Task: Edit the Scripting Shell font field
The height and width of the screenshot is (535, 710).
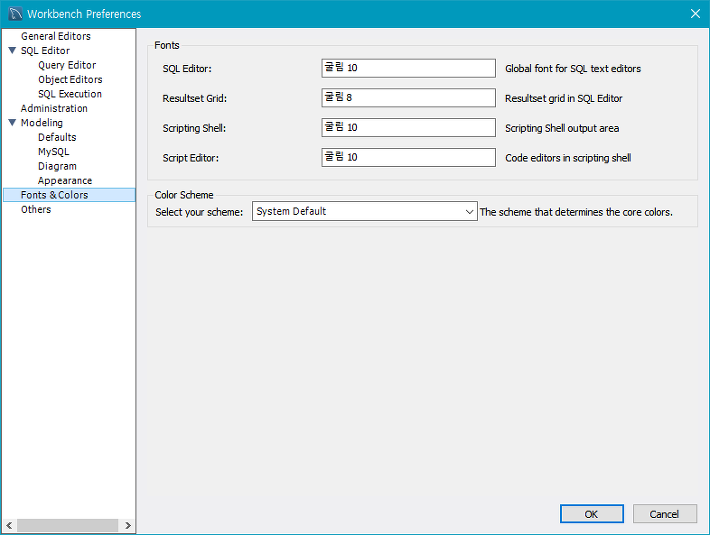Action: [408, 128]
